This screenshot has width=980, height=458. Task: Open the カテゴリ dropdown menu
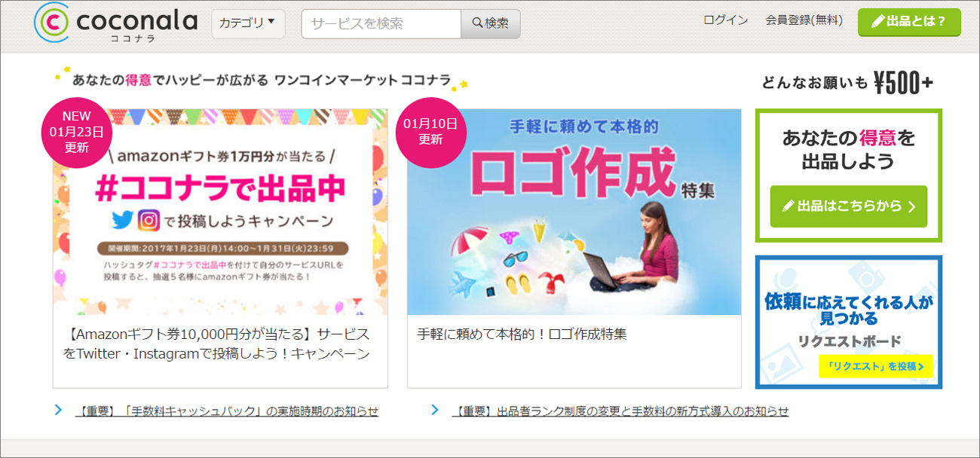pos(248,23)
